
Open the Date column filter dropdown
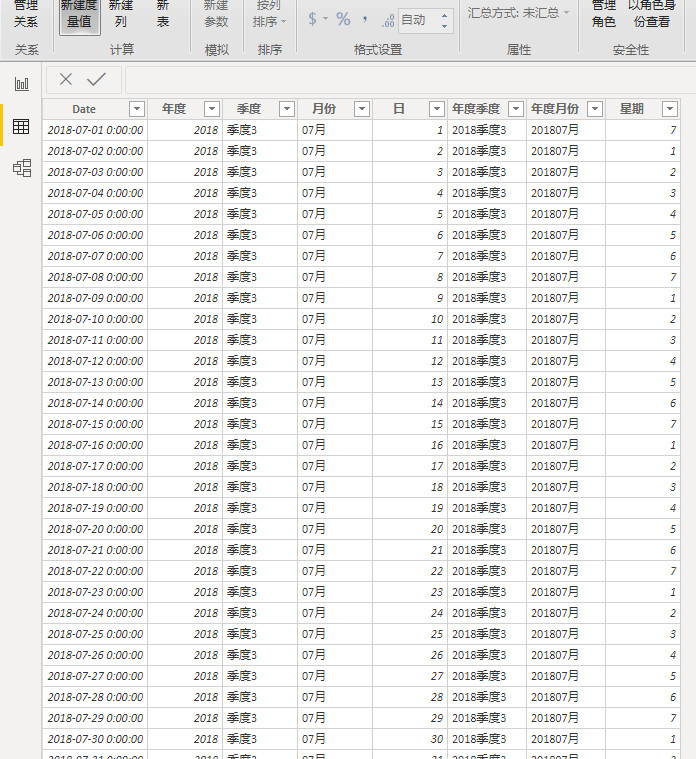coord(137,109)
